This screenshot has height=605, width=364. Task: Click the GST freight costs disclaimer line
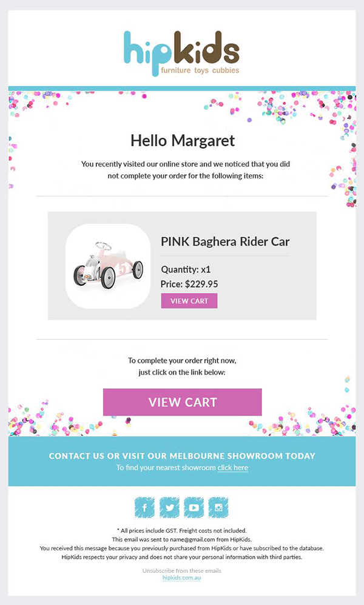(181, 530)
